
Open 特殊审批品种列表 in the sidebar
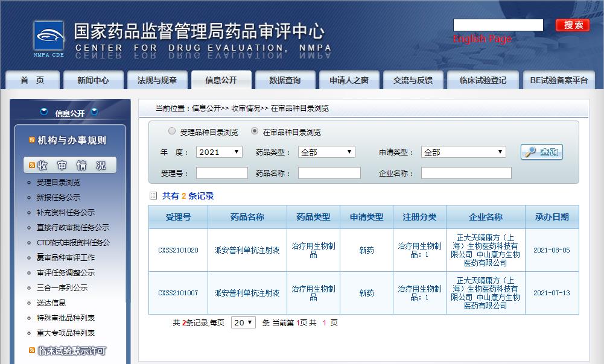click(x=66, y=318)
